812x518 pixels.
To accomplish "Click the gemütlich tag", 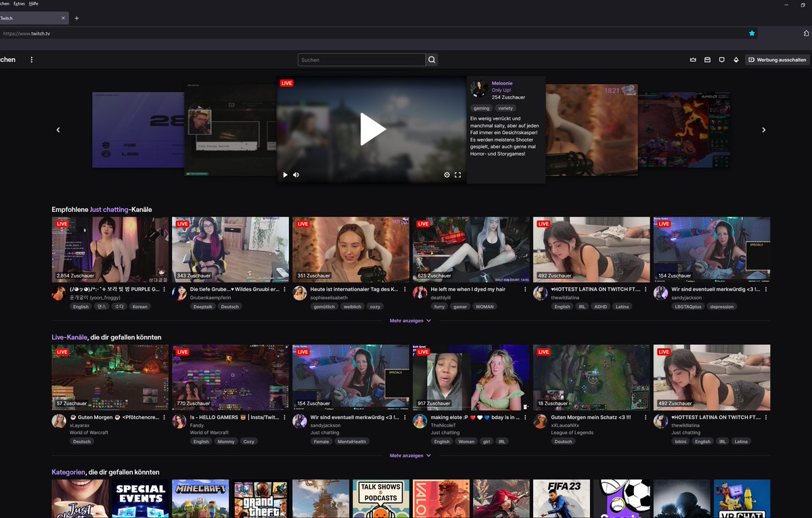I will (323, 306).
